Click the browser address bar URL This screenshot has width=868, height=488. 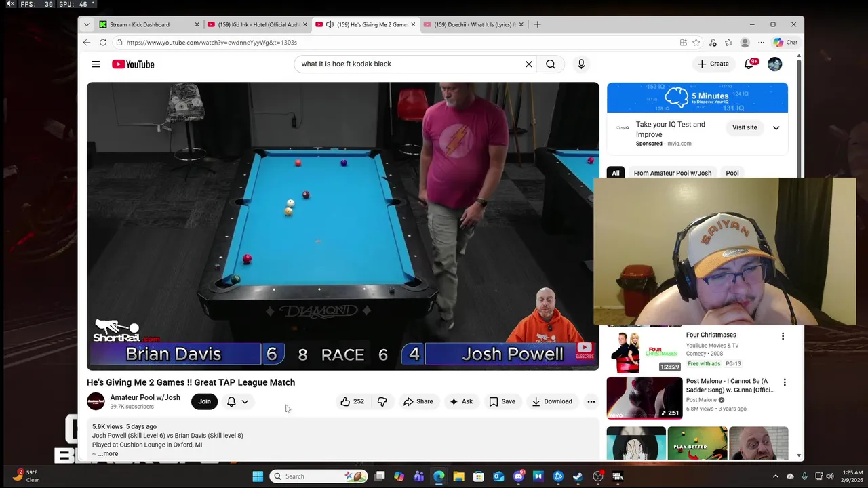tap(212, 42)
